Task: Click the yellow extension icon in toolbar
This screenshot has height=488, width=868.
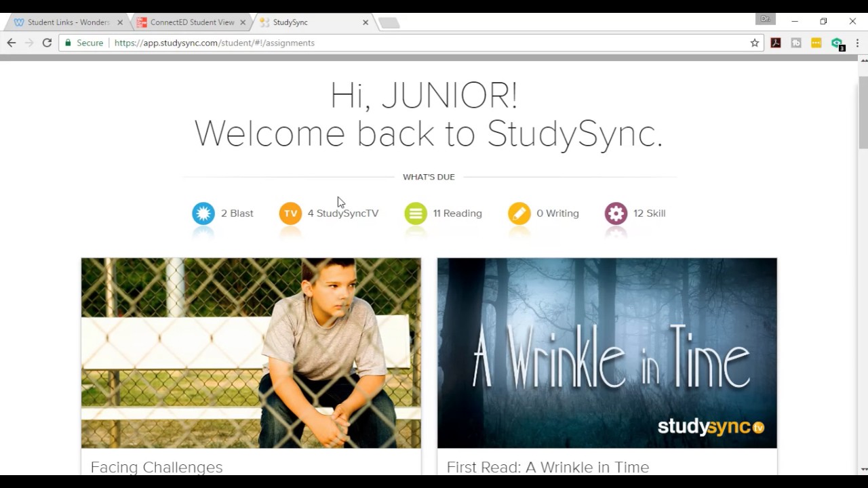Action: click(816, 43)
